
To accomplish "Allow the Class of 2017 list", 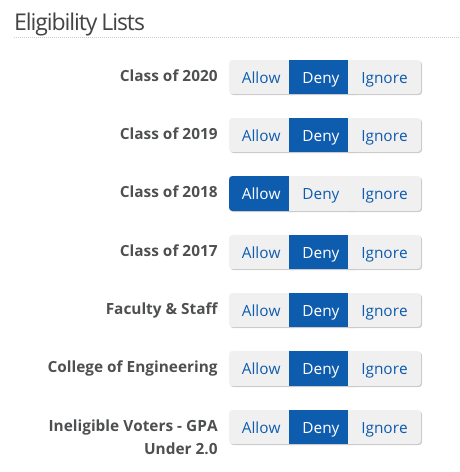I will click(259, 252).
